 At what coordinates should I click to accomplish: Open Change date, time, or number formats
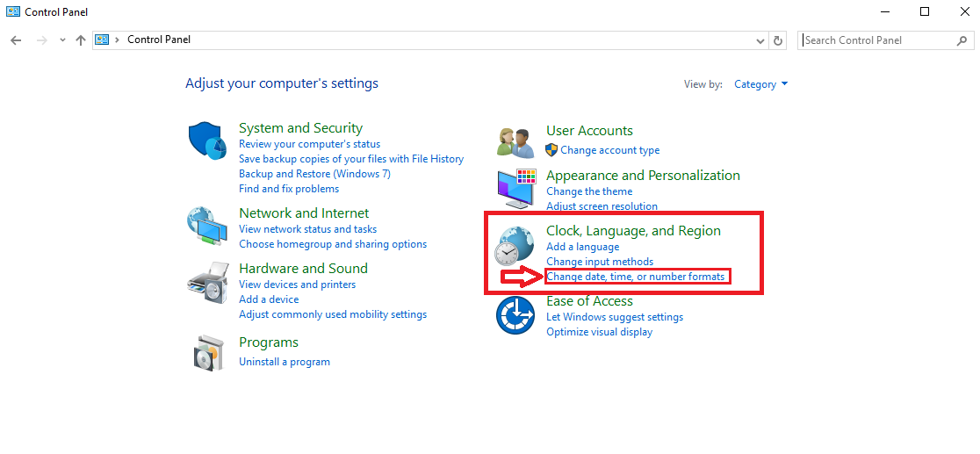(636, 277)
